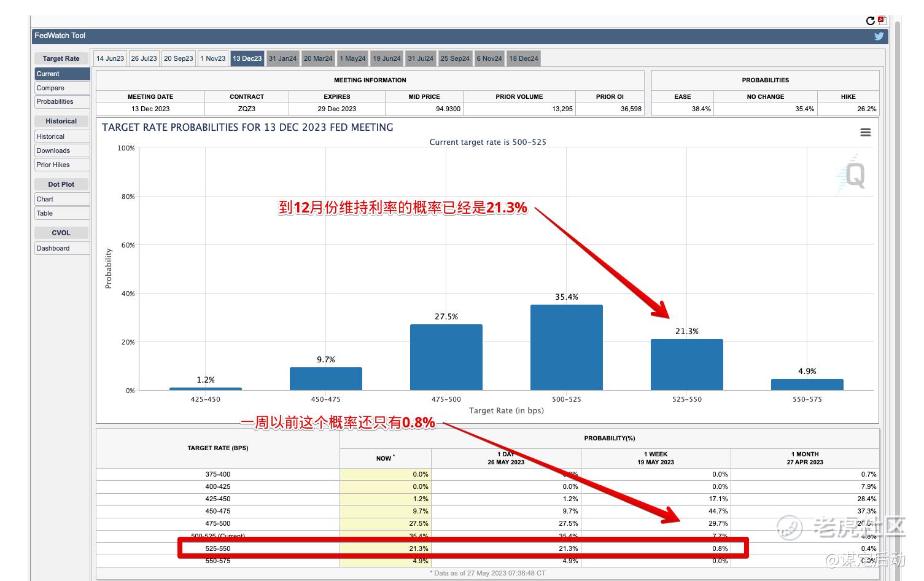Image resolution: width=924 pixels, height=581 pixels.
Task: Open Downloads in the sidebar
Action: (x=62, y=150)
